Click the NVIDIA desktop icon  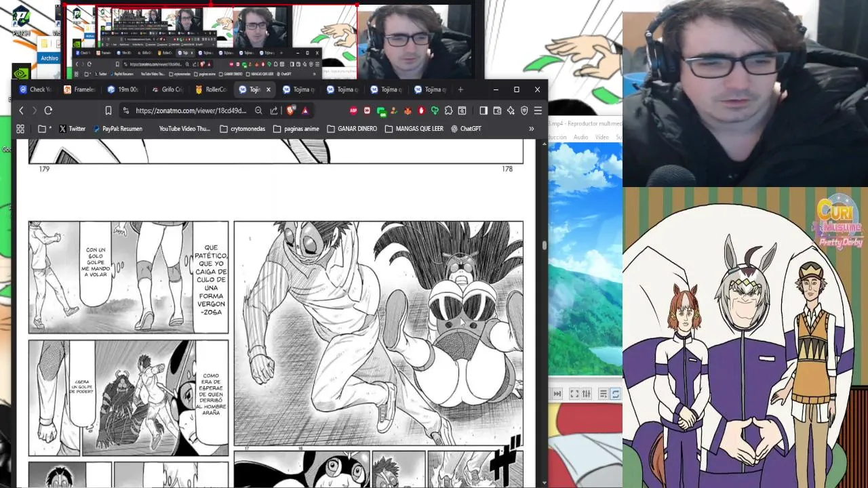click(x=20, y=73)
